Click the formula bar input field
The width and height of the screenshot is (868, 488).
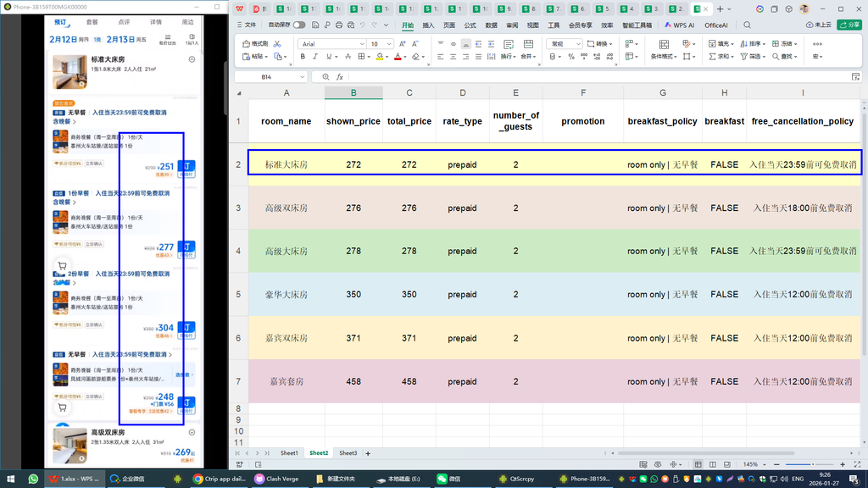[598, 77]
